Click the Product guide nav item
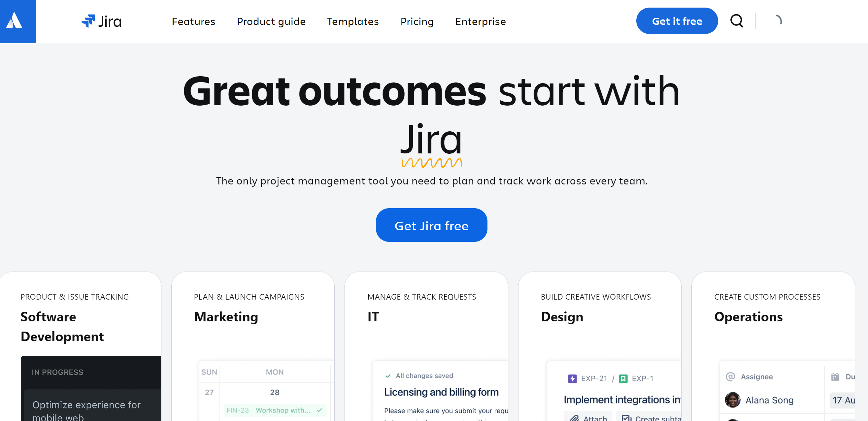868x421 pixels. (x=271, y=21)
